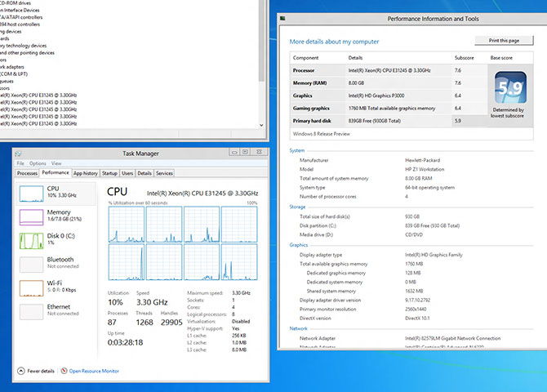
Task: Click the 5.9 base score badge
Action: click(x=510, y=87)
